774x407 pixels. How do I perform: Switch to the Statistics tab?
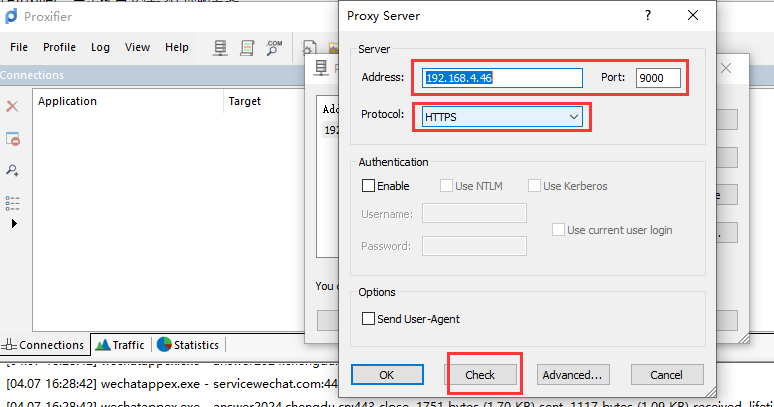tap(188, 345)
